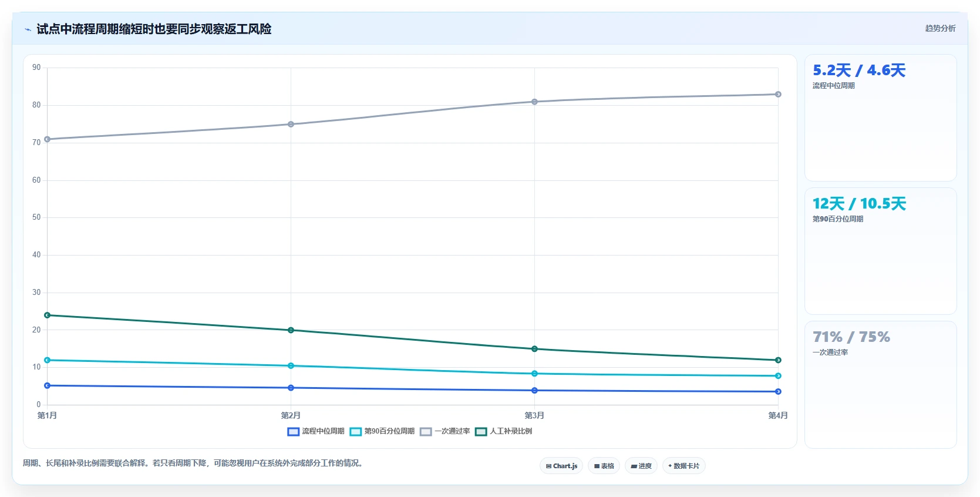Click the chart title 试点中流程周期缩短时也要同步观察返工风险
Image resolution: width=980 pixels, height=497 pixels.
154,29
